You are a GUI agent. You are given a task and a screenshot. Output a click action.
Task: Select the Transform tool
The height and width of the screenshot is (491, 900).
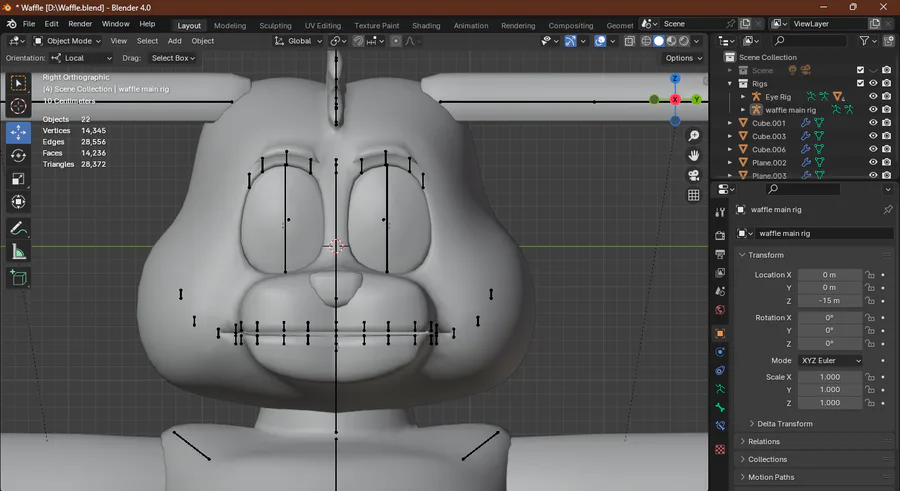18,202
